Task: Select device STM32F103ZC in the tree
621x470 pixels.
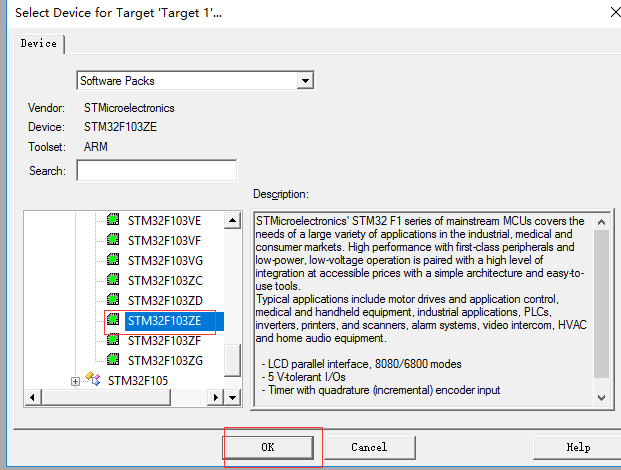Action: (x=165, y=280)
